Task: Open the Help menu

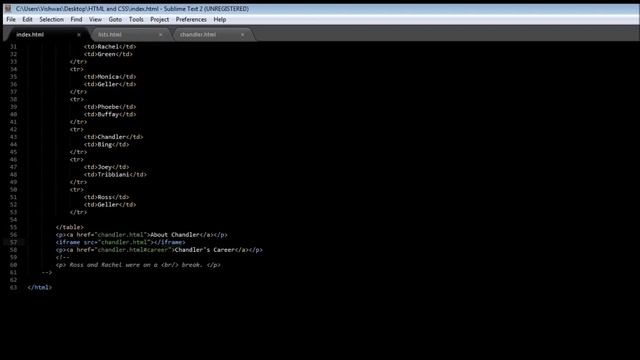Action: [220, 20]
